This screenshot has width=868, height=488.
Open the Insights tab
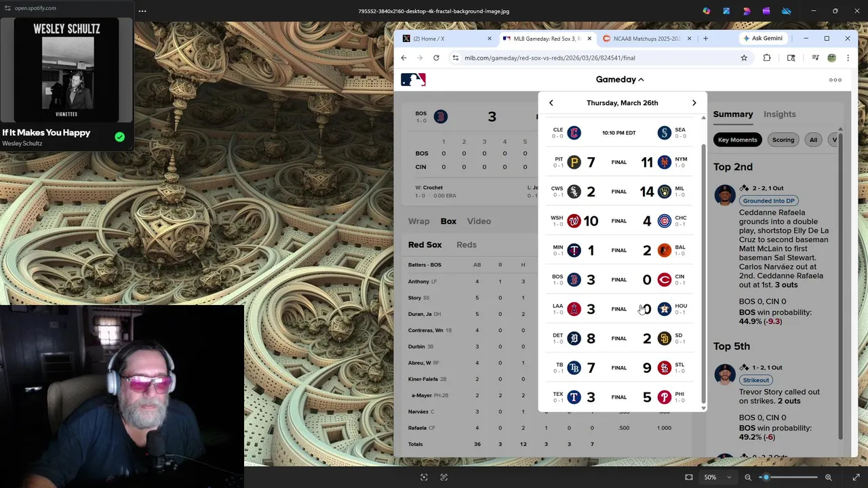[780, 115]
